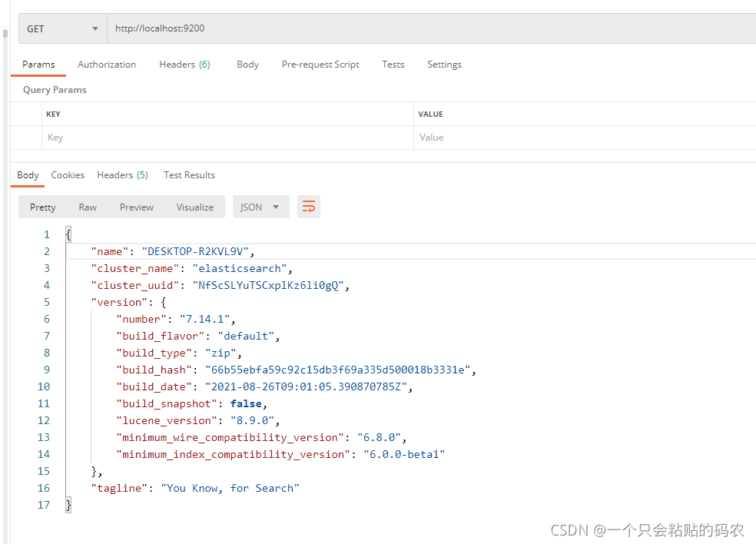This screenshot has height=544, width=756.
Task: Click the "7.14.1" version number
Action: [204, 320]
